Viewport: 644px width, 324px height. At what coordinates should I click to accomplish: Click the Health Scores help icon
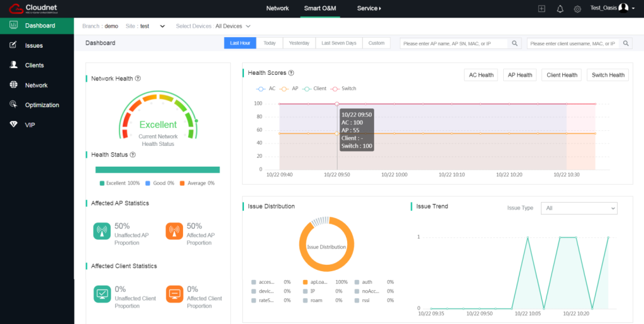tap(291, 73)
